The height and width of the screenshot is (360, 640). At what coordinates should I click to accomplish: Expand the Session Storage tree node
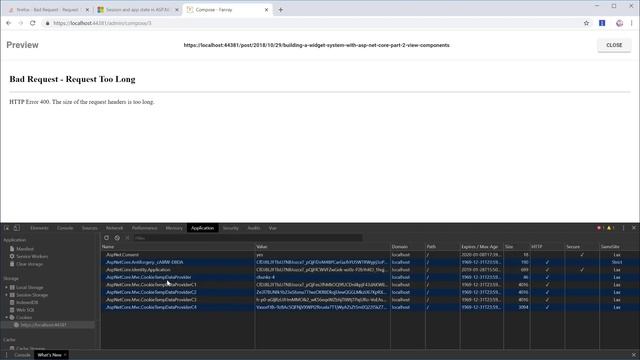click(6, 295)
